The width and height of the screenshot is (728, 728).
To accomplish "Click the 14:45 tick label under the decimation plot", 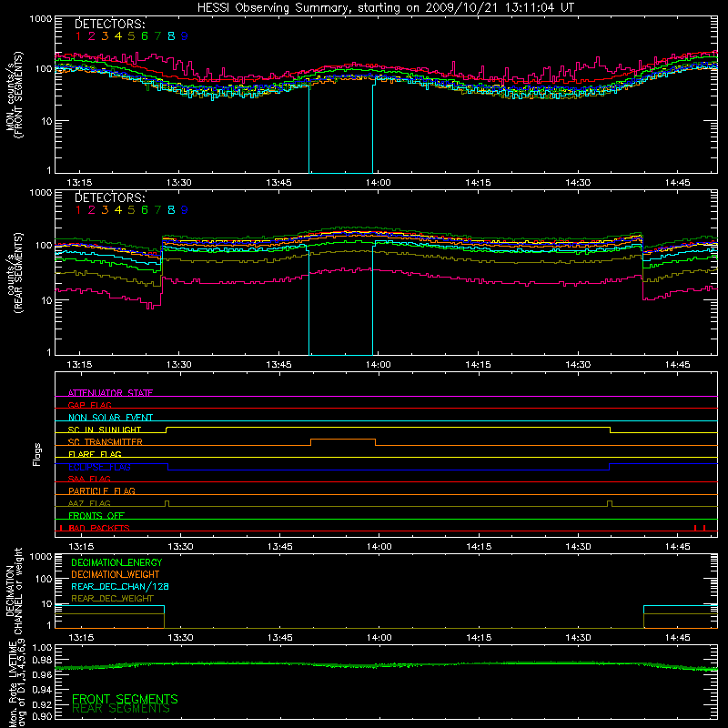I will point(677,638).
